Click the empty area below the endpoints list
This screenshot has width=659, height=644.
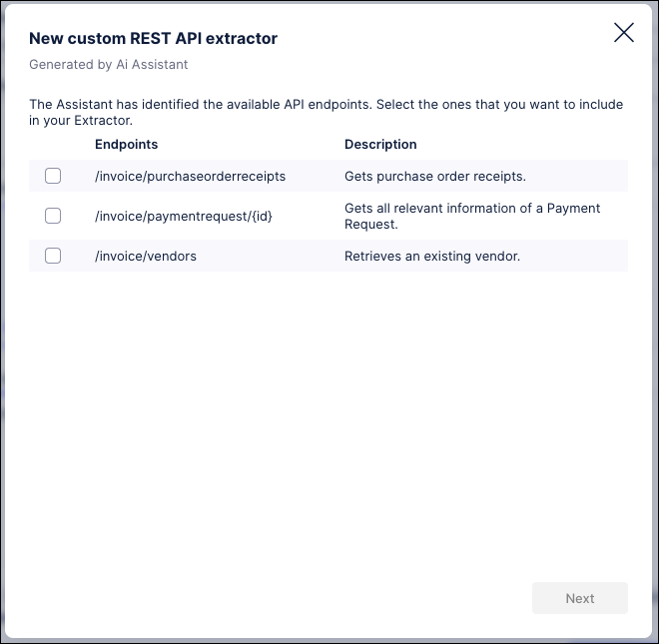click(x=329, y=419)
